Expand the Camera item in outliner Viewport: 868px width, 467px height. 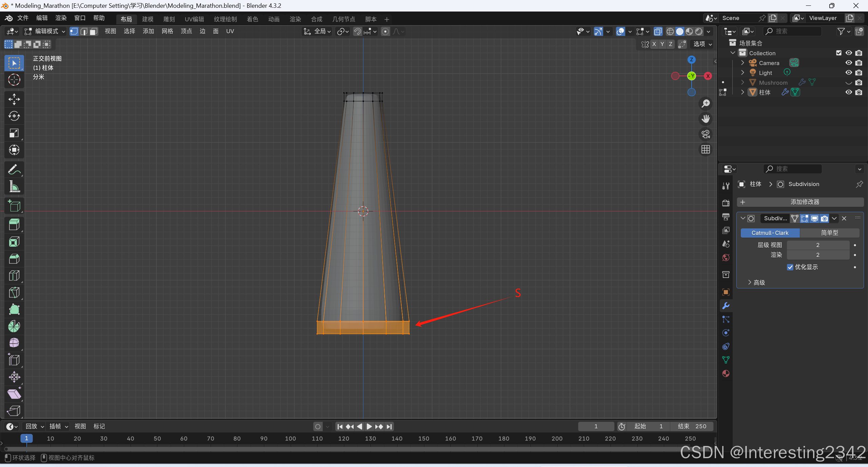coord(742,63)
